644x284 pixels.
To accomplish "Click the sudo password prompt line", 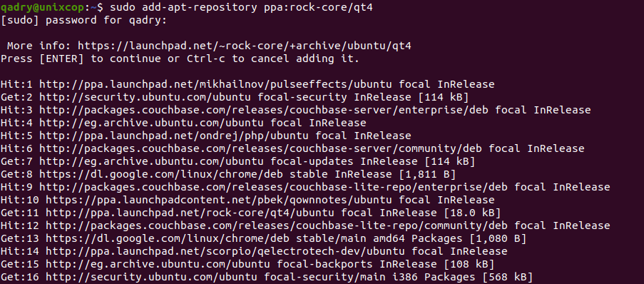I will coord(83,20).
